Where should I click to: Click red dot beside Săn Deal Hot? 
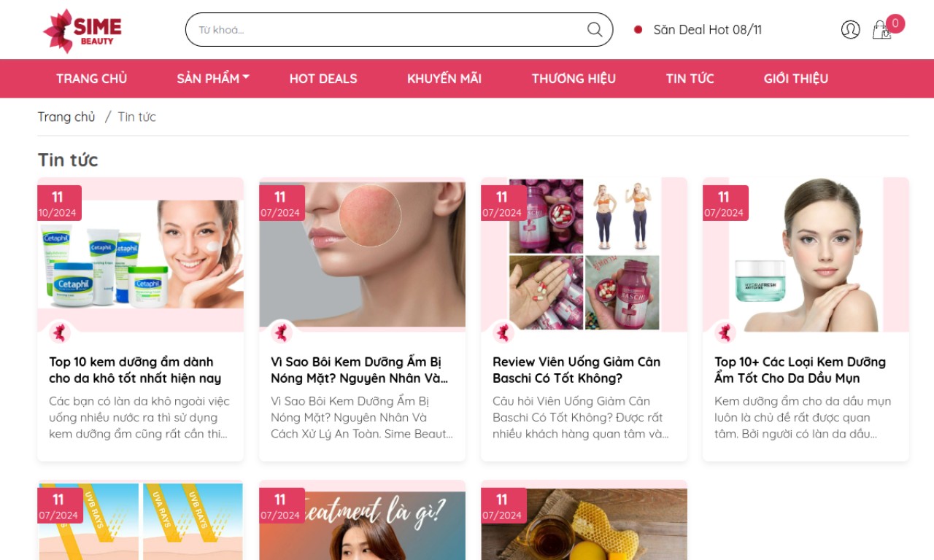[638, 30]
